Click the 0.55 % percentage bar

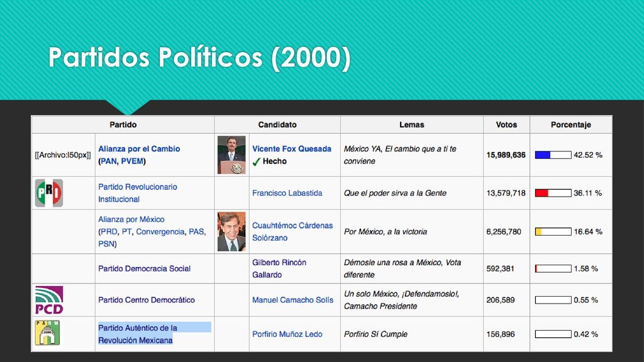point(553,300)
